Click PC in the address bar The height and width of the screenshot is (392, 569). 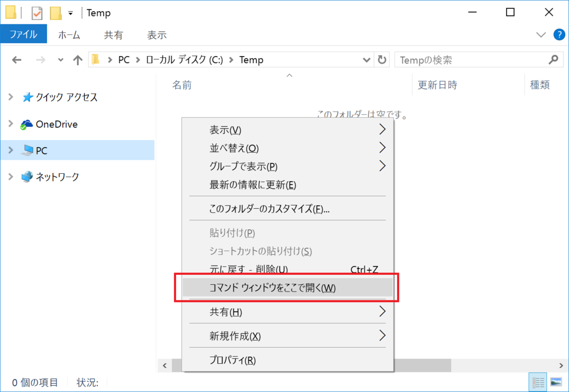tap(124, 60)
